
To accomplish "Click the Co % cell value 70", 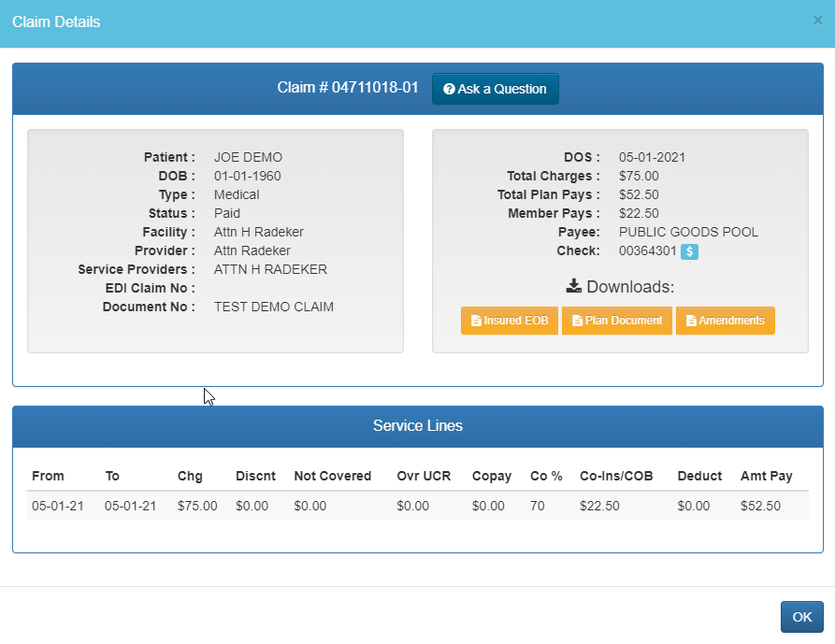I will pos(538,506).
